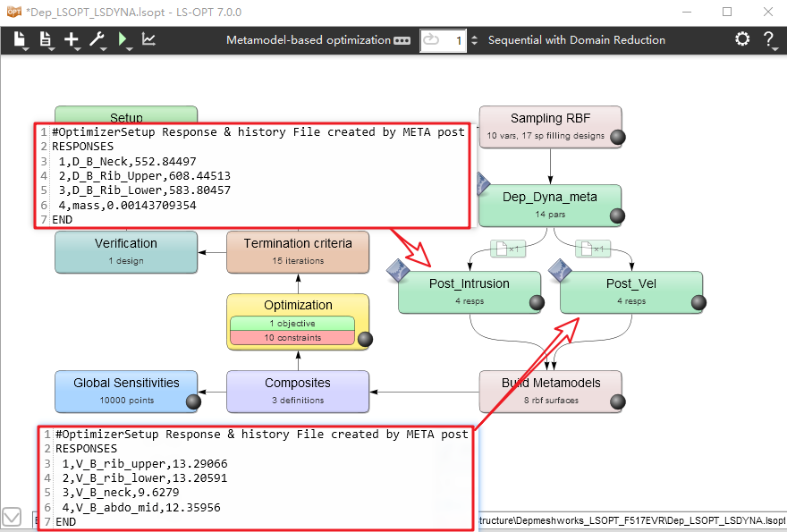Click the repeat loop icon beside iteration field
This screenshot has width=787, height=532.
pos(431,39)
